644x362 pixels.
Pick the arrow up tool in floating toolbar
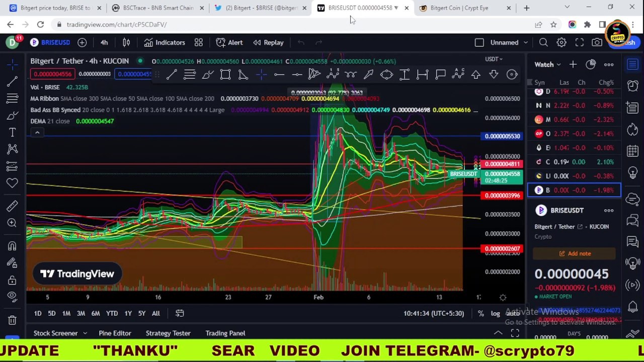point(476,74)
